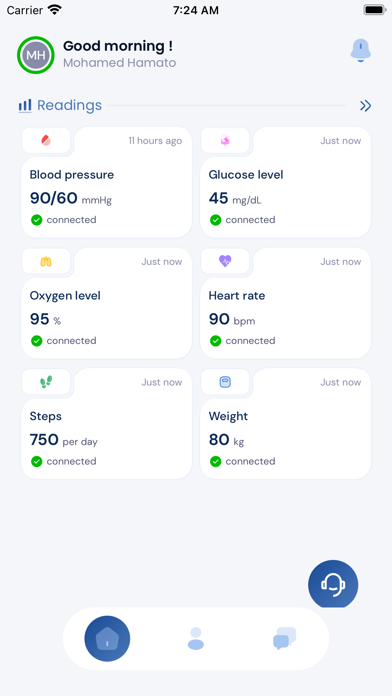This screenshot has width=392, height=696.
Task: Click the Readings bar chart icon
Action: [x=25, y=106]
